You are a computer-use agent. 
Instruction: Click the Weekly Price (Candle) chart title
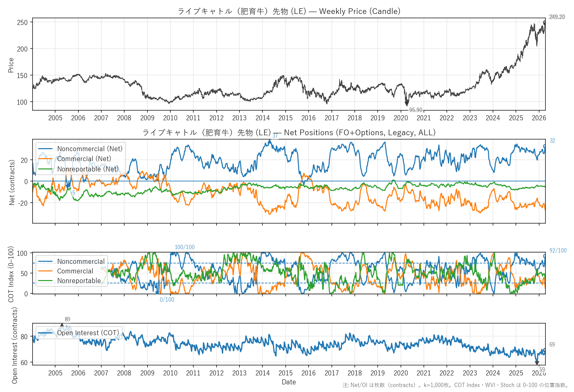(x=289, y=11)
